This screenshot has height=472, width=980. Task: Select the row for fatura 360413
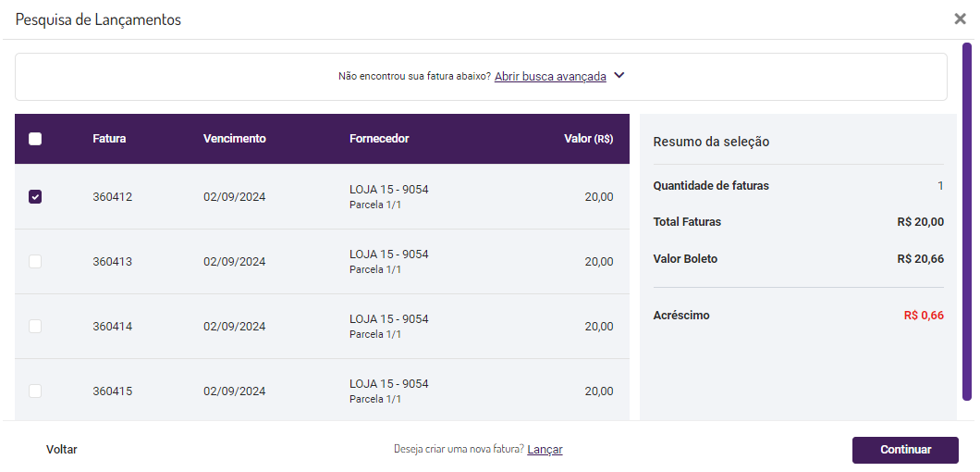[322, 261]
